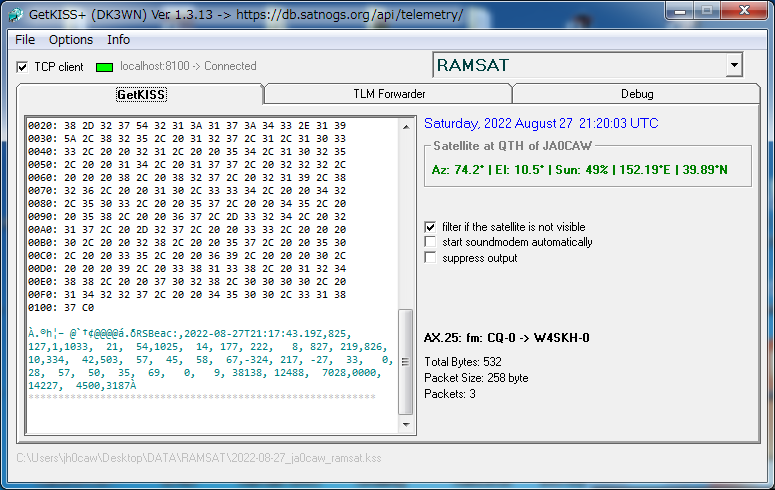Open the RAMSAT satellite dropdown arrow

pos(734,65)
